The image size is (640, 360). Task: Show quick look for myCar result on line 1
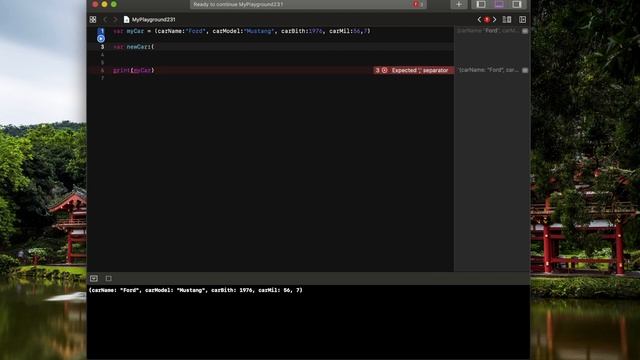click(525, 31)
